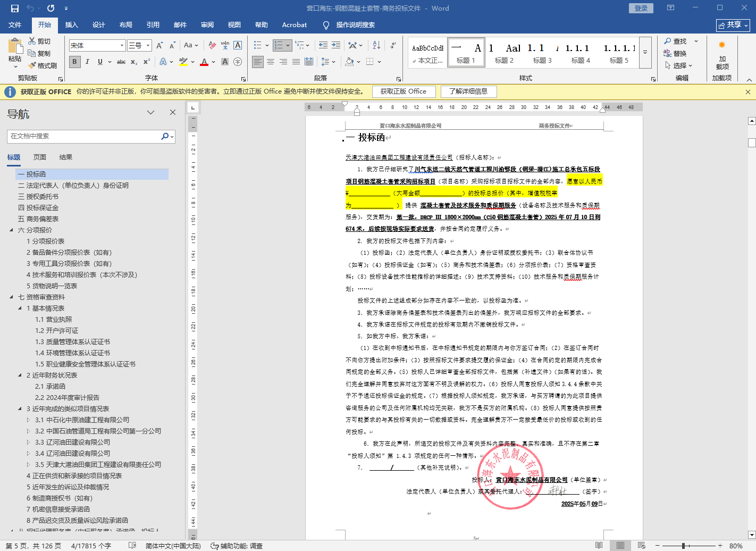Dismiss the yellow license warning bar
756x551 pixels.
pos(748,92)
